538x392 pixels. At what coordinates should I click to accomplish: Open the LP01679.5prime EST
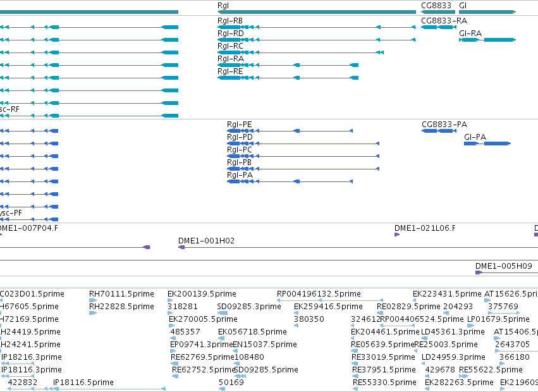[471, 326]
